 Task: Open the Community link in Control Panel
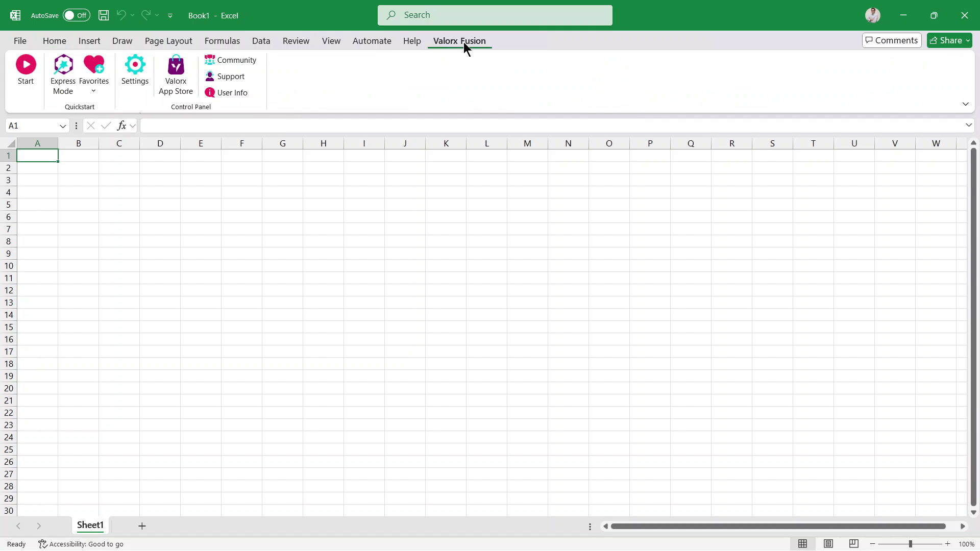tap(231, 60)
